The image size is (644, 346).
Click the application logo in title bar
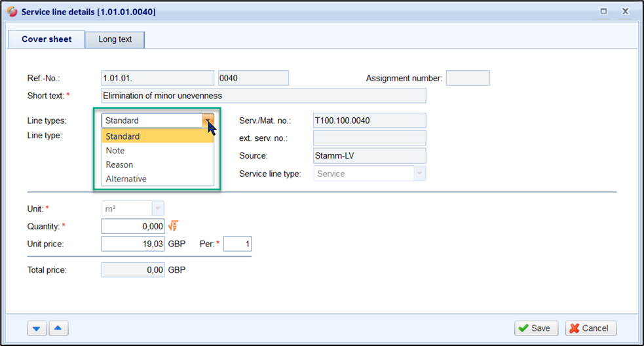[12, 12]
